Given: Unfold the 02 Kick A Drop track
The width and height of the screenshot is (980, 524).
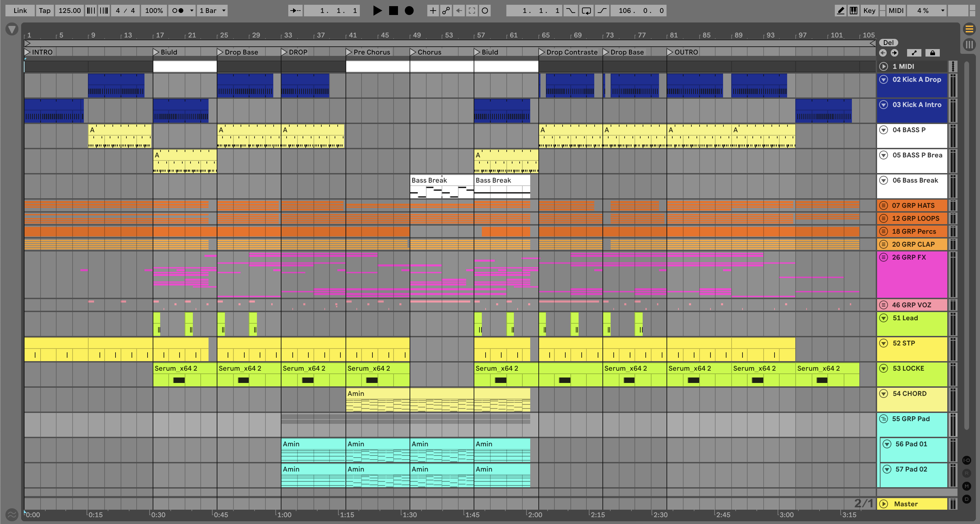Looking at the screenshot, I should coord(884,79).
